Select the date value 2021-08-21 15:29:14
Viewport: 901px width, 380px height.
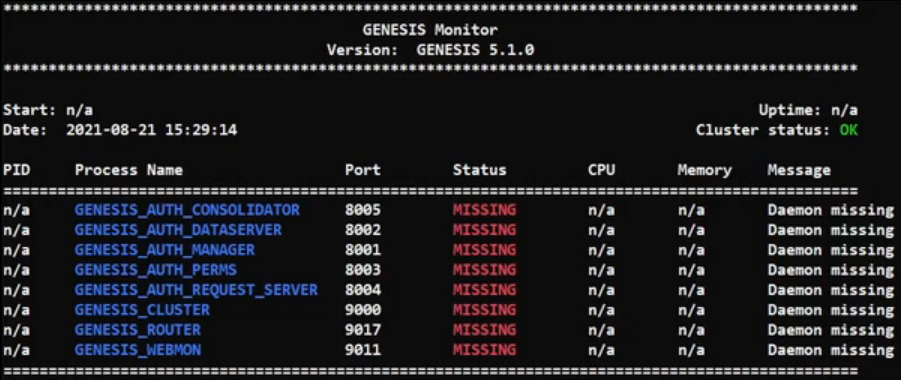click(x=151, y=130)
